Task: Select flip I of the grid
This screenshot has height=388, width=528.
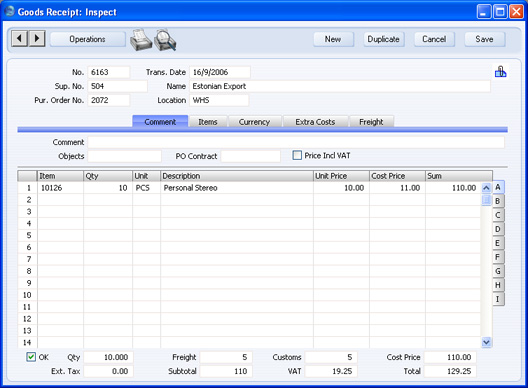Action: tap(498, 299)
